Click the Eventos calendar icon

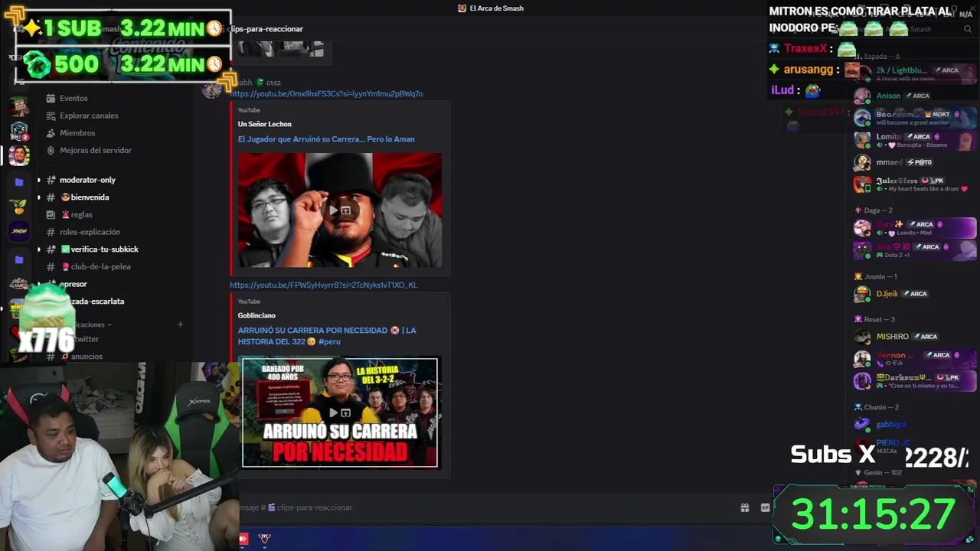[x=51, y=98]
